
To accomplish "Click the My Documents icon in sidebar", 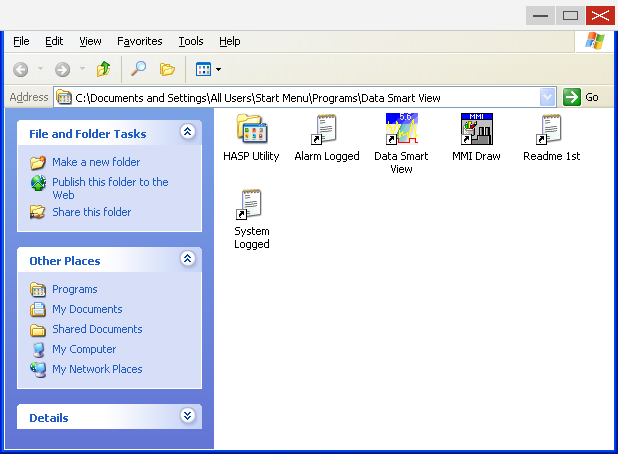I will click(x=38, y=309).
